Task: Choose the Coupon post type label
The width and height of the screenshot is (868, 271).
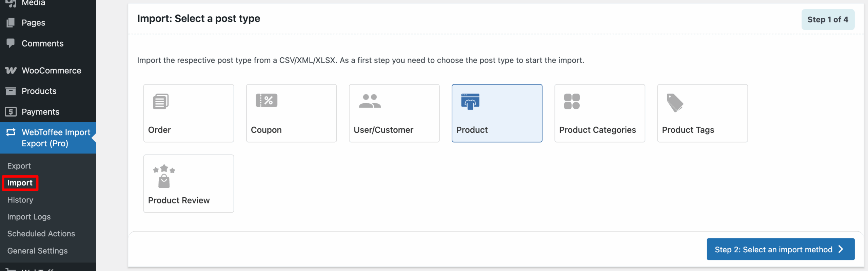Action: (266, 130)
